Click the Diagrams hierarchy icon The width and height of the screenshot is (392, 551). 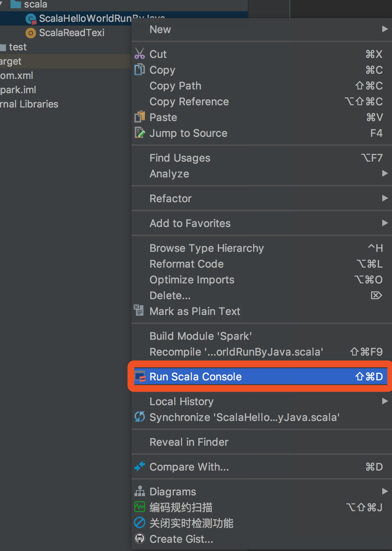[x=140, y=491]
